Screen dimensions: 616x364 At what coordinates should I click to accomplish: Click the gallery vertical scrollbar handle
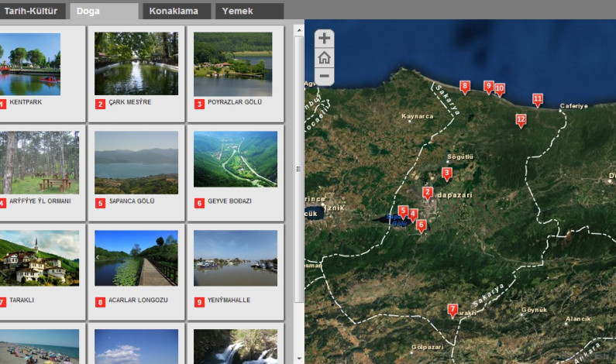coord(298,167)
